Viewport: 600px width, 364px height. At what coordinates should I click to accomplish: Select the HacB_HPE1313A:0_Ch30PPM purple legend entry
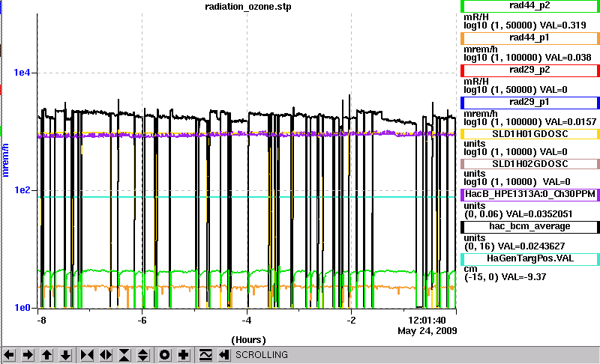pyautogui.click(x=530, y=194)
